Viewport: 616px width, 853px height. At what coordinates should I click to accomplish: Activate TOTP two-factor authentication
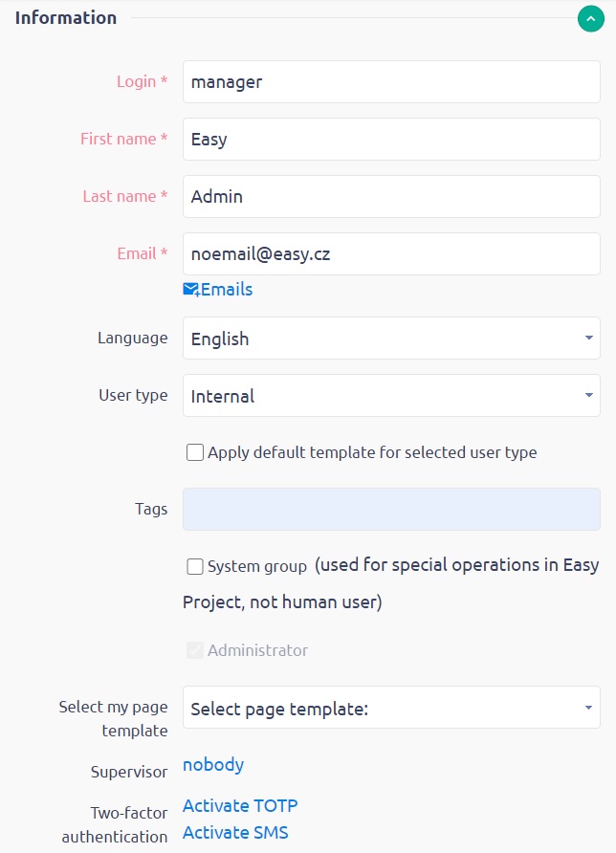pyautogui.click(x=239, y=806)
